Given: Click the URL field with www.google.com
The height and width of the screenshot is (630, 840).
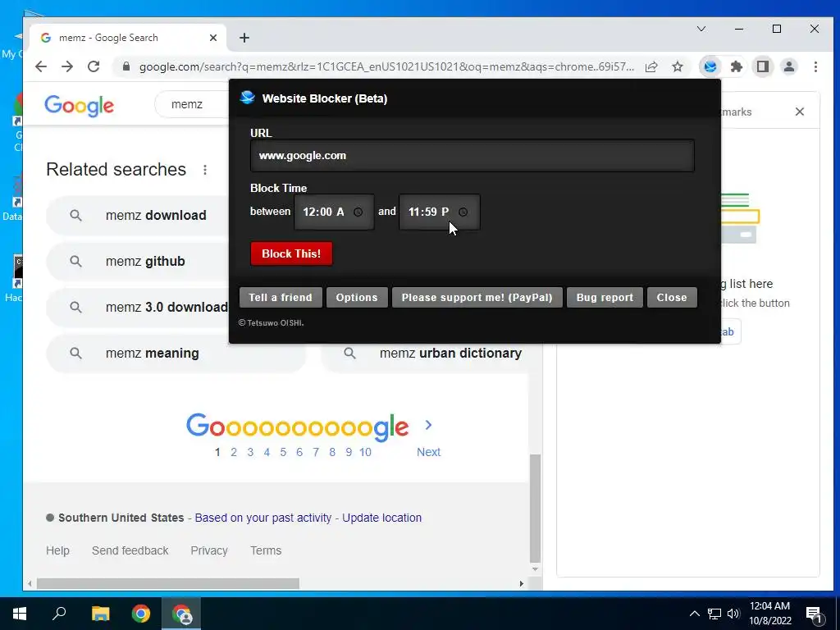Looking at the screenshot, I should click(472, 155).
